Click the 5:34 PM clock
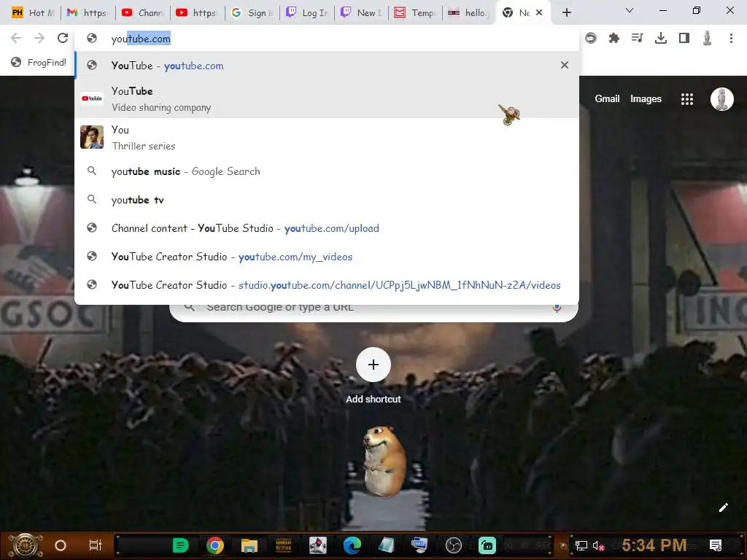The height and width of the screenshot is (560, 747). (654, 545)
